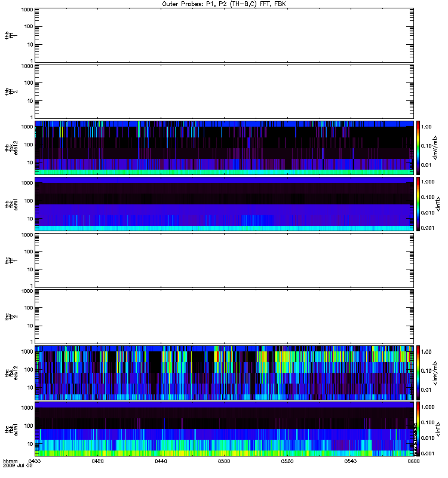This screenshot has width=448, height=478.
Task: Click the 0420 time axis label
Action: [x=97, y=461]
